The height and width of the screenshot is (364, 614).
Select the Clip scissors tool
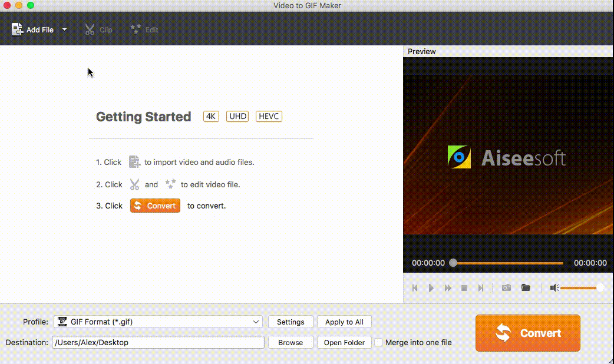pyautogui.click(x=90, y=29)
